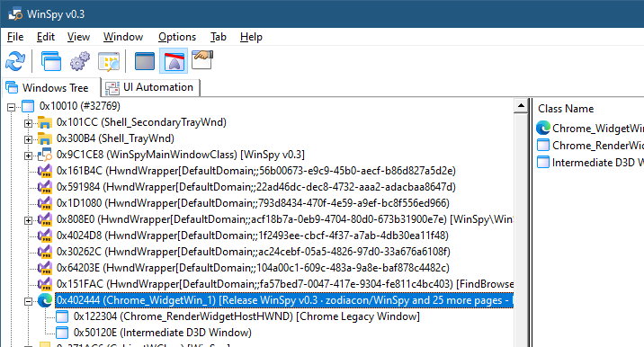
Task: Toggle the active window-with-red-line toolbar button
Action: click(x=174, y=61)
